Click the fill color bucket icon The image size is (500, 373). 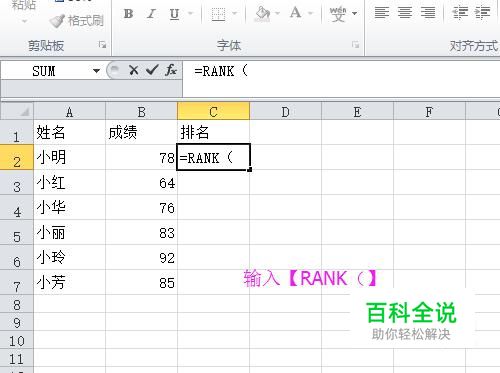[262, 14]
